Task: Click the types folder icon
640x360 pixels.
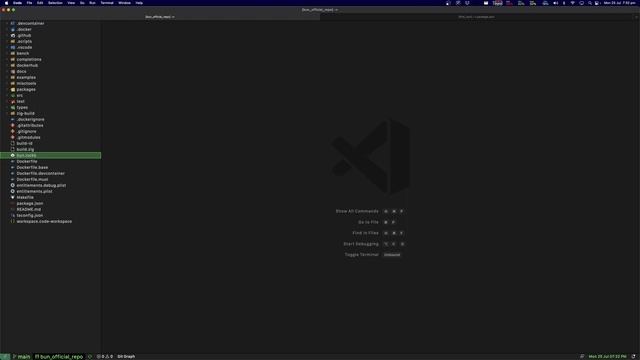Action: point(13,107)
